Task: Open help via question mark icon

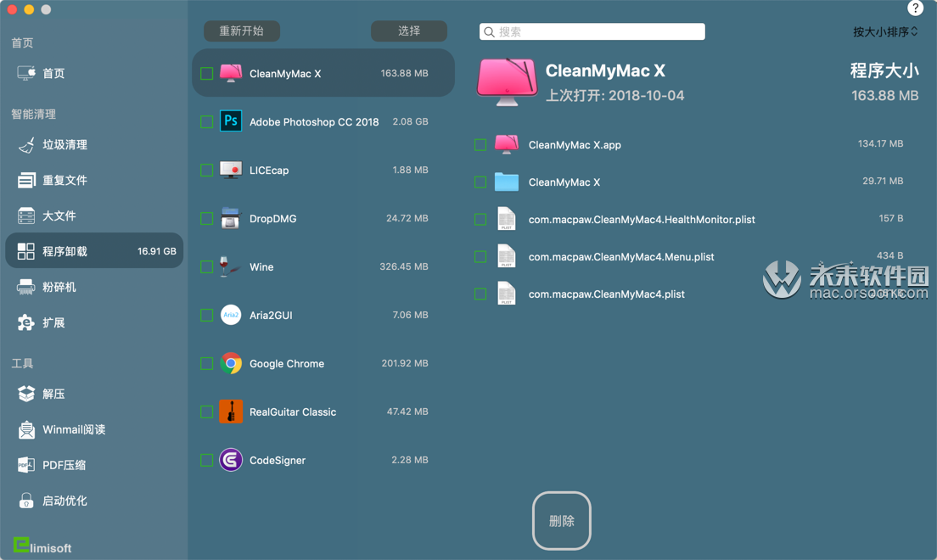Action: [915, 8]
